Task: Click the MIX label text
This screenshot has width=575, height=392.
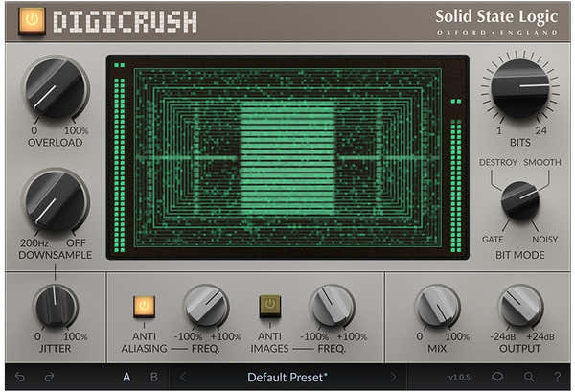Action: pos(437,348)
